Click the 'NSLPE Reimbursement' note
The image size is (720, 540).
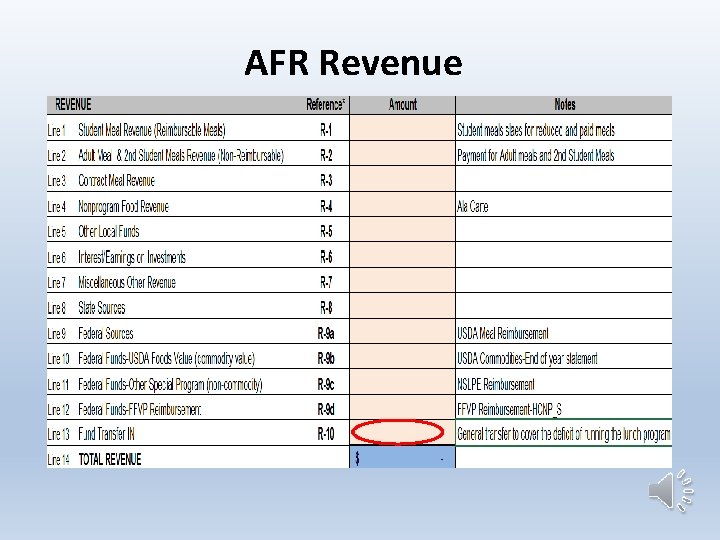click(x=495, y=384)
